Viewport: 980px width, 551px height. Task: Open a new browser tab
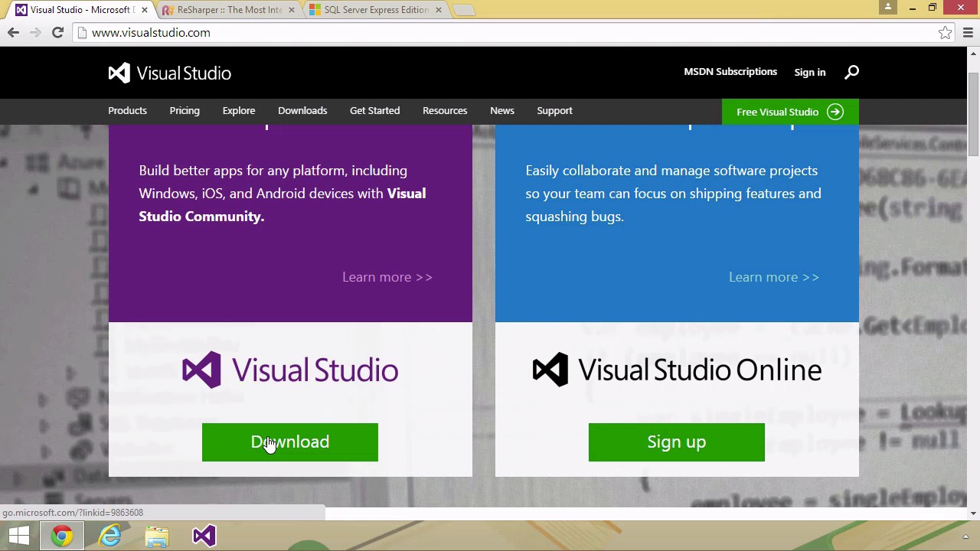tap(464, 10)
